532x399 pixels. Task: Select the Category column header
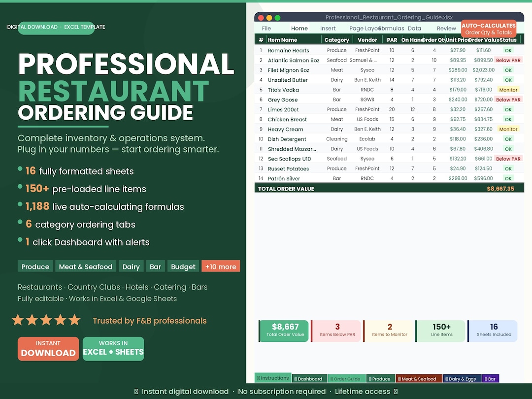[x=336, y=40]
